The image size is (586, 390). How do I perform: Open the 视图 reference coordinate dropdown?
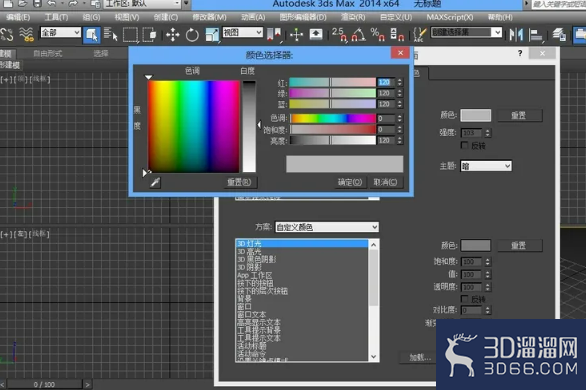tap(243, 32)
